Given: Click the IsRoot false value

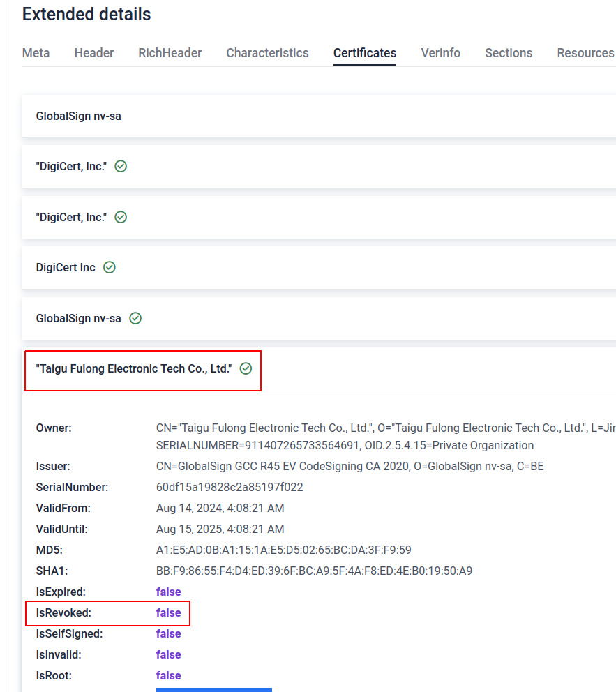Looking at the screenshot, I should pos(169,676).
